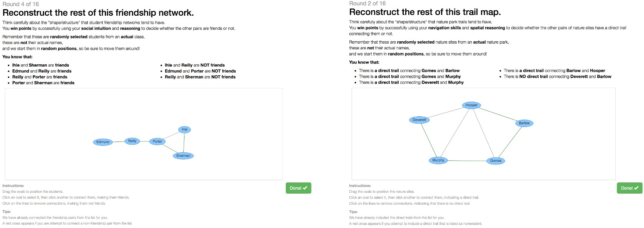This screenshot has height=228, width=644.
Task: Click the line connecting Ihle and Porter
Action: point(171,135)
